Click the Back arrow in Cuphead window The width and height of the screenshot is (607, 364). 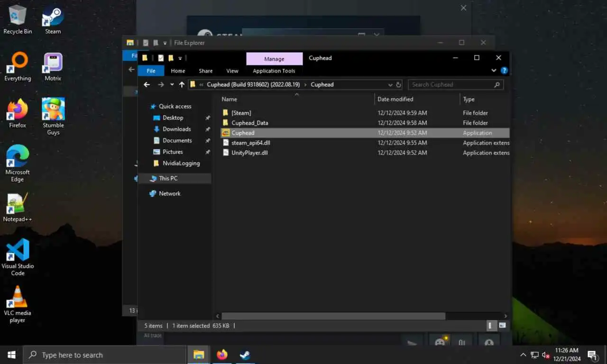(147, 84)
